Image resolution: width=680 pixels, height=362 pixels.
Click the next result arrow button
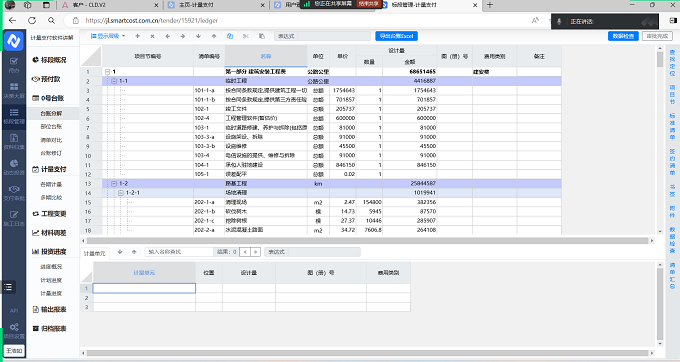255,252
